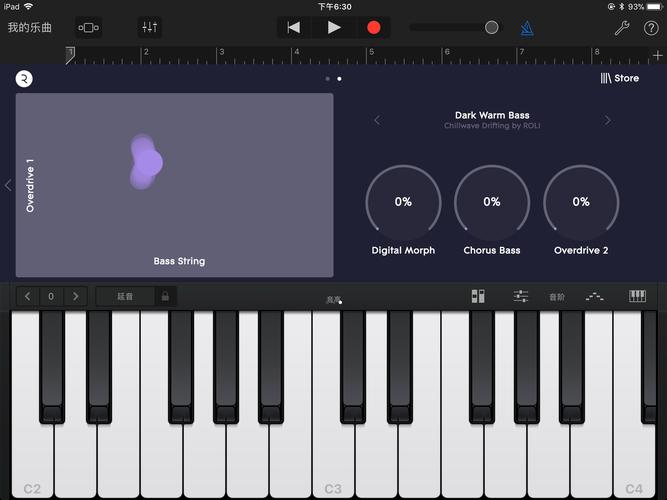Open song settings wrench icon

click(621, 28)
